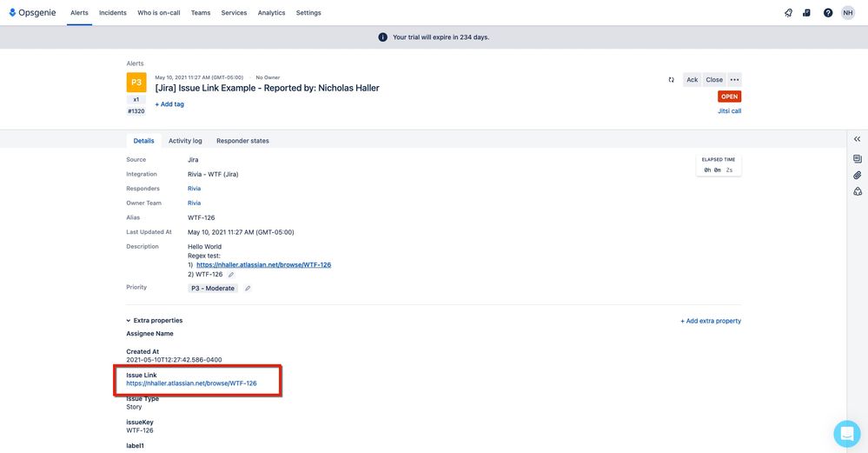Open the Teams menu
This screenshot has height=453, width=868.
[x=201, y=13]
